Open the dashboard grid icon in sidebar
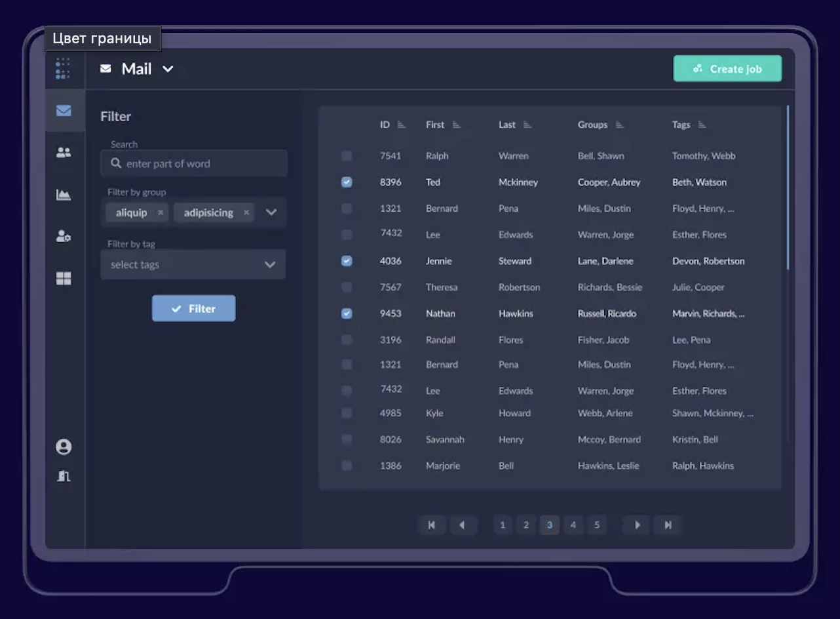 (x=64, y=279)
